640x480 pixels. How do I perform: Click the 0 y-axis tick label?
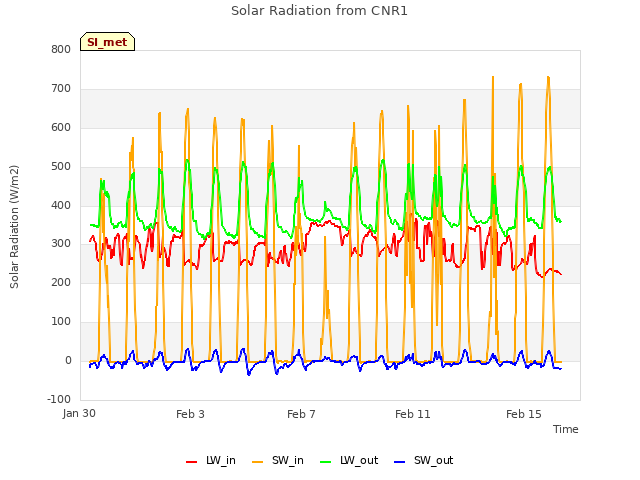tap(68, 360)
